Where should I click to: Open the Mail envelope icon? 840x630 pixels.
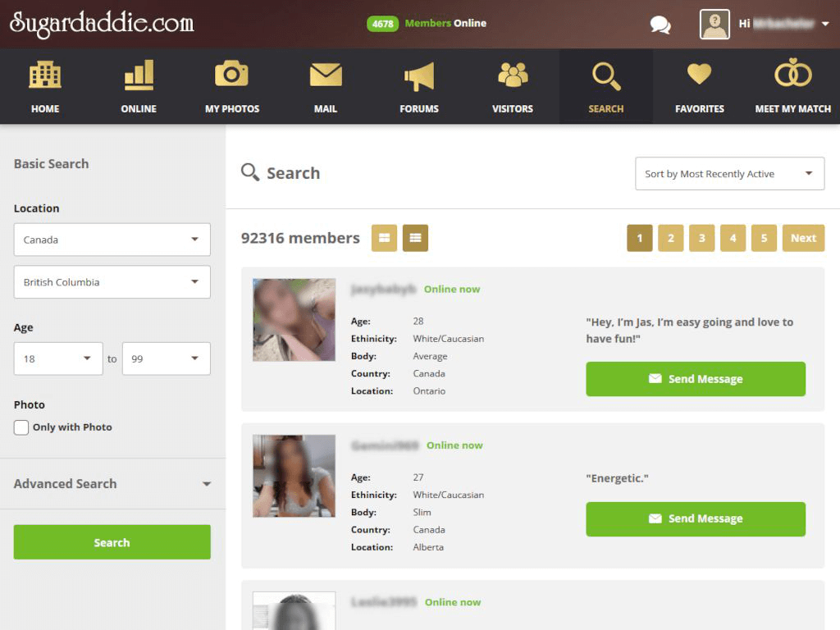pos(326,75)
